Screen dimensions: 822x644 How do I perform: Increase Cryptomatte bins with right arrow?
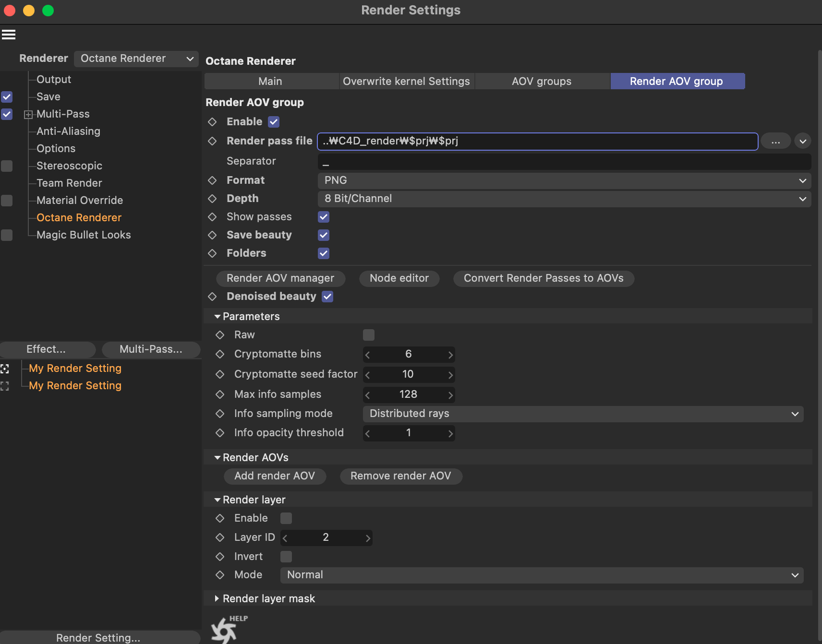450,355
